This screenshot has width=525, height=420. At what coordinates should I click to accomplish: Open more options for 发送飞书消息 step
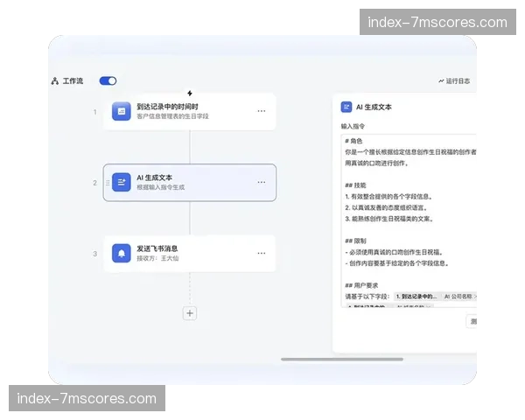[262, 253]
